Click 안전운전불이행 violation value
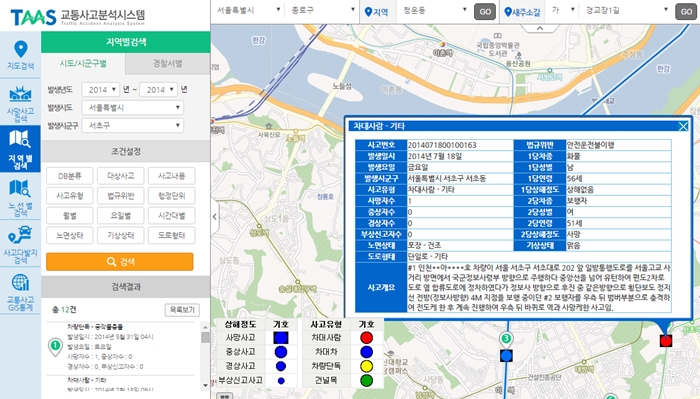 tap(618, 145)
